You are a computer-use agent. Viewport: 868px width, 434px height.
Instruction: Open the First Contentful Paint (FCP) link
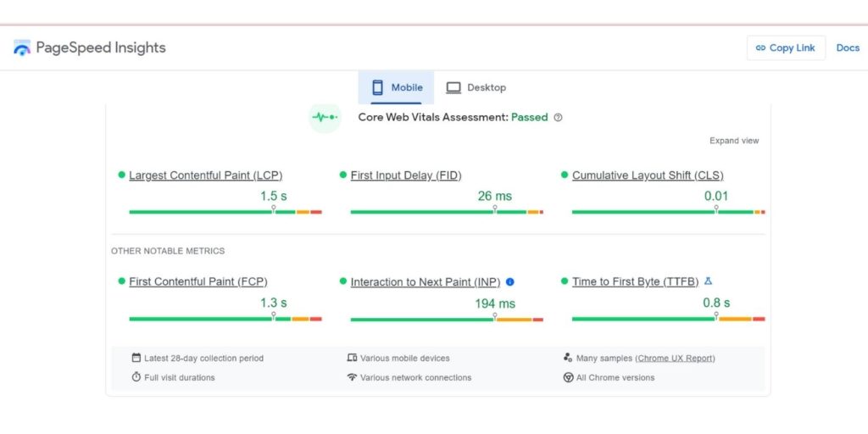click(x=198, y=281)
